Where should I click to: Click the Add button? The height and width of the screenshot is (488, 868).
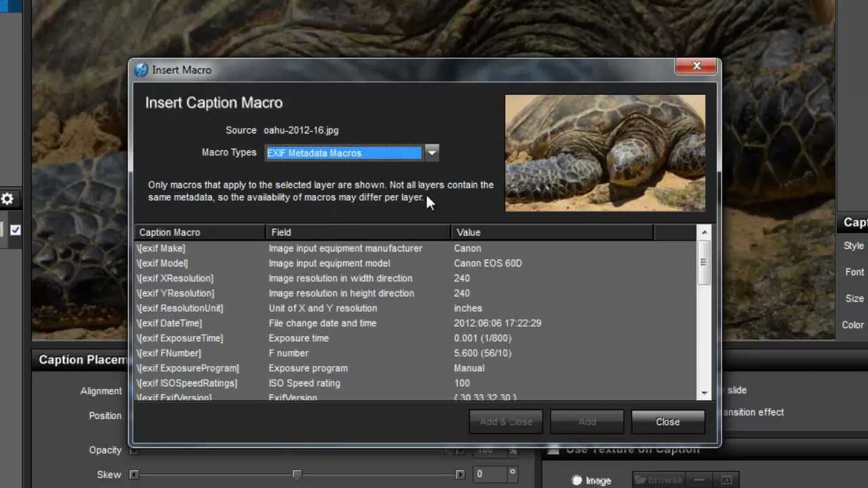pyautogui.click(x=587, y=422)
